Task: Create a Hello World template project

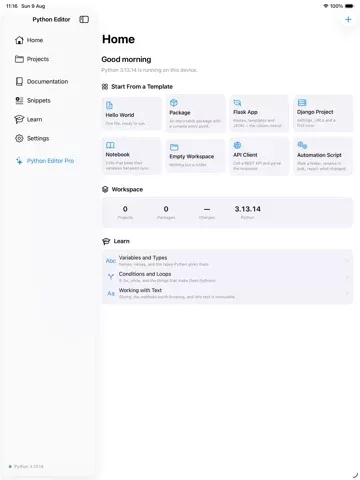Action: 132,114
